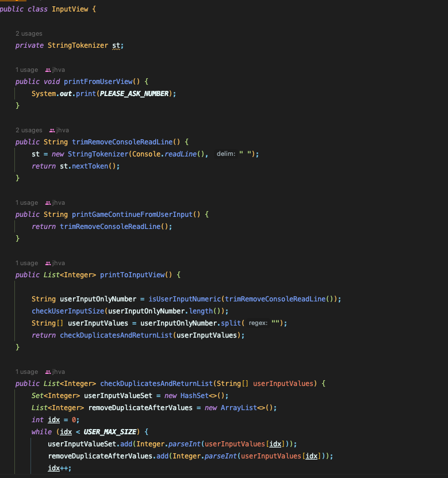Click checkDuplicatesAndReturnList method declaration name
This screenshot has height=478, width=448.
(156, 384)
